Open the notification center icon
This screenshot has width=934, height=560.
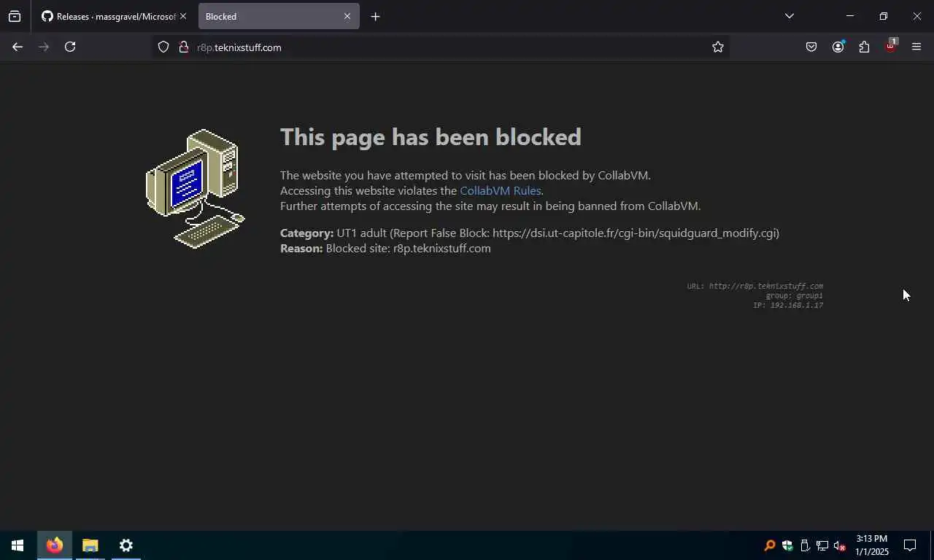[x=910, y=545]
